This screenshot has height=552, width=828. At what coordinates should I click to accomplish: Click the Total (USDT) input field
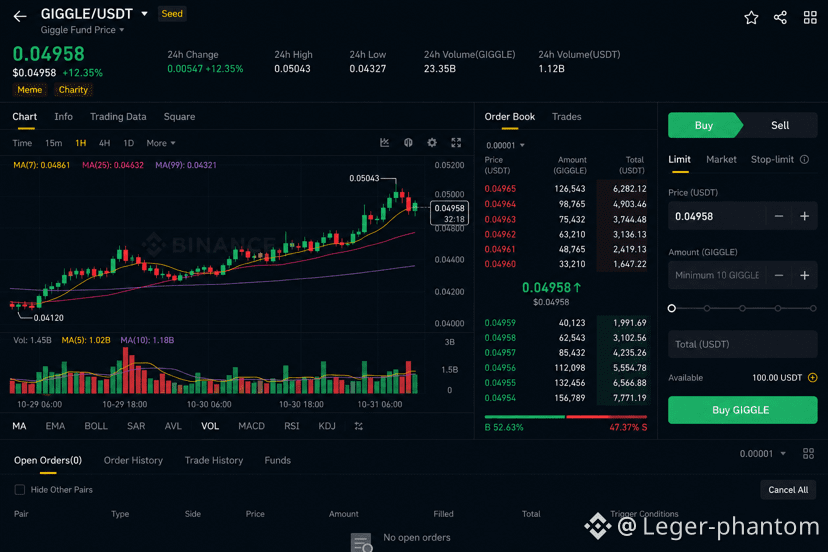coord(742,344)
